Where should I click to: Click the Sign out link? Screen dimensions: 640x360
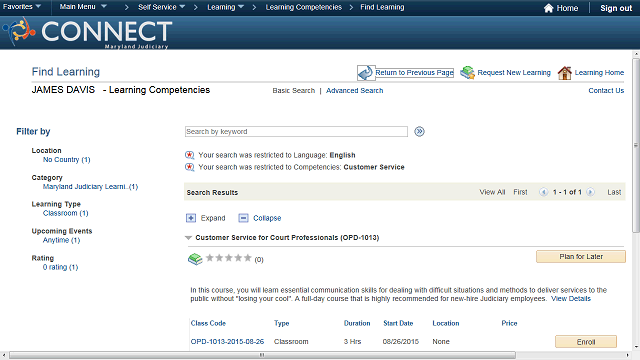coord(616,8)
